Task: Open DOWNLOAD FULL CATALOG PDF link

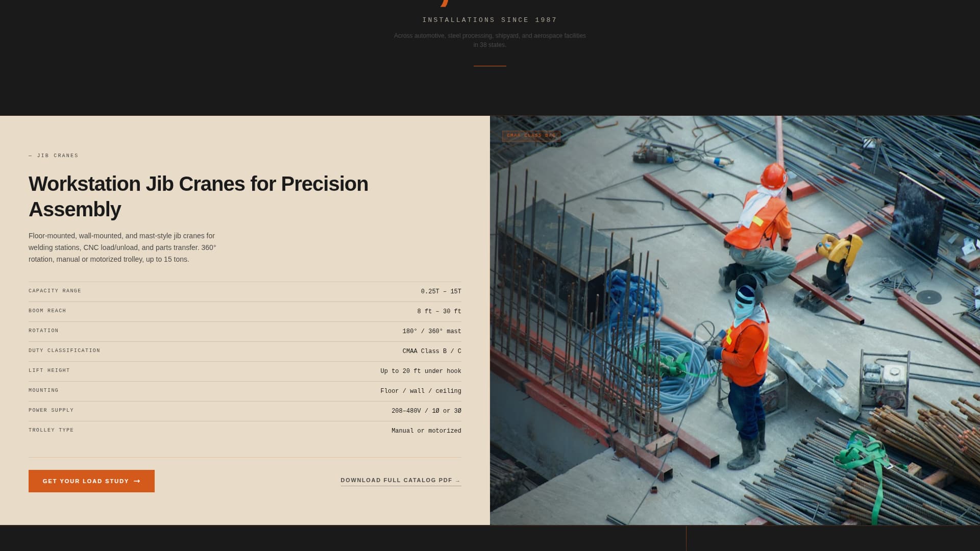Action: [x=401, y=480]
